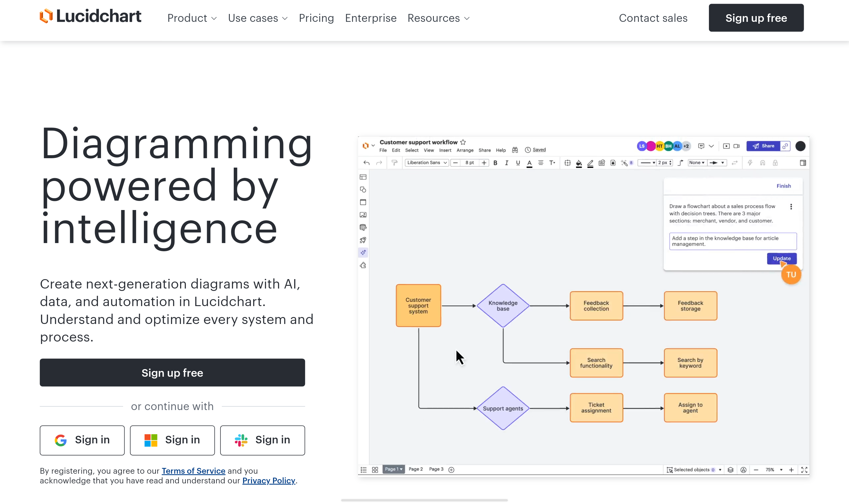Start presentation mode play icon
The width and height of the screenshot is (849, 504).
(x=727, y=146)
